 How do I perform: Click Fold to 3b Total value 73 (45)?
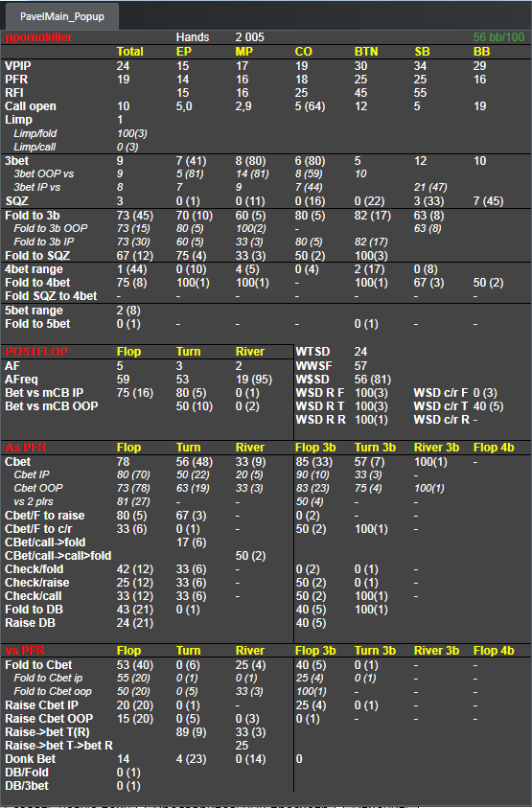pos(135,216)
